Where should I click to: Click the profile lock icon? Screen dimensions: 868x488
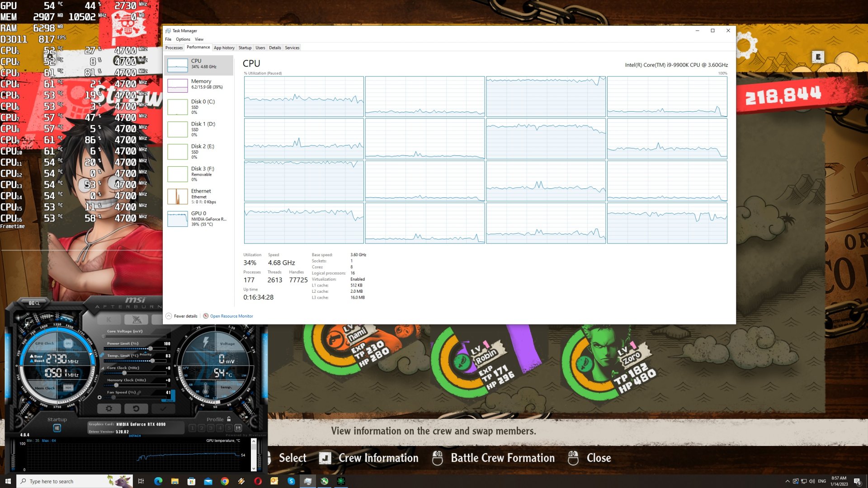pos(229,419)
